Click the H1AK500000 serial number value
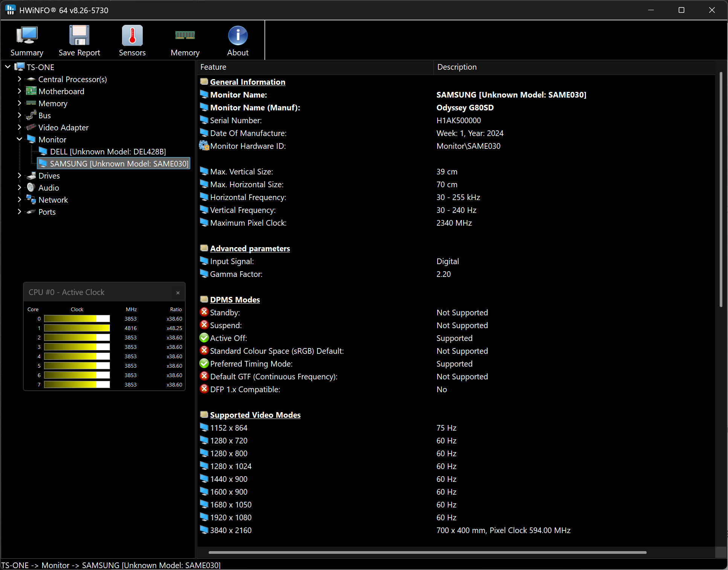The height and width of the screenshot is (570, 728). (458, 120)
